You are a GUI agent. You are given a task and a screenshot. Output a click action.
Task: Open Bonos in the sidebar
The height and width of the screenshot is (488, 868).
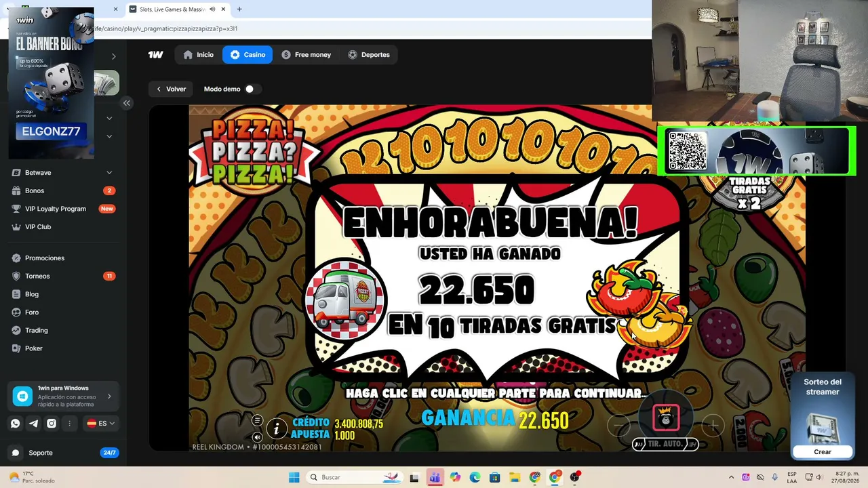coord(62,190)
